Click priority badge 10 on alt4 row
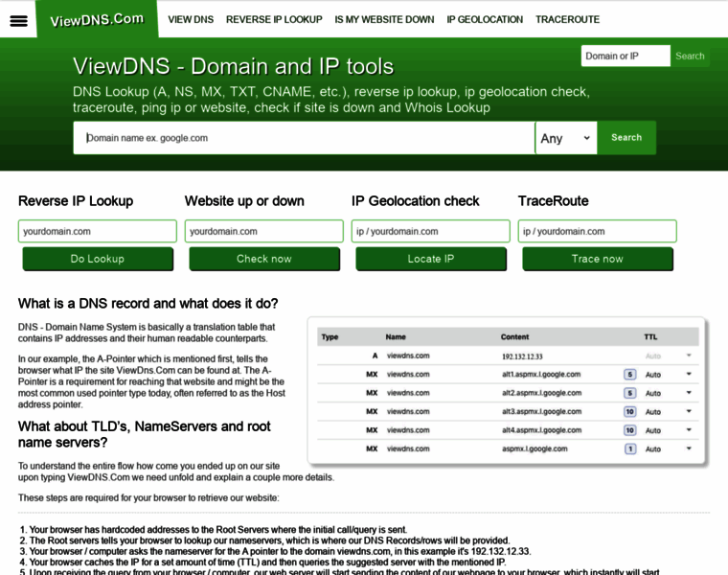The height and width of the screenshot is (575, 728). (x=630, y=430)
